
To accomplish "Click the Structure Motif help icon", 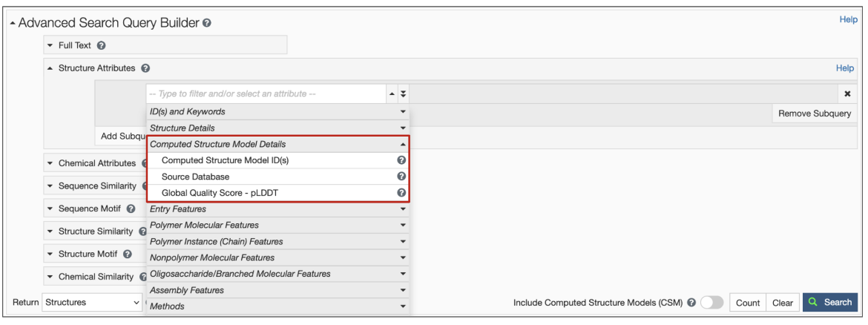I will coord(128,255).
